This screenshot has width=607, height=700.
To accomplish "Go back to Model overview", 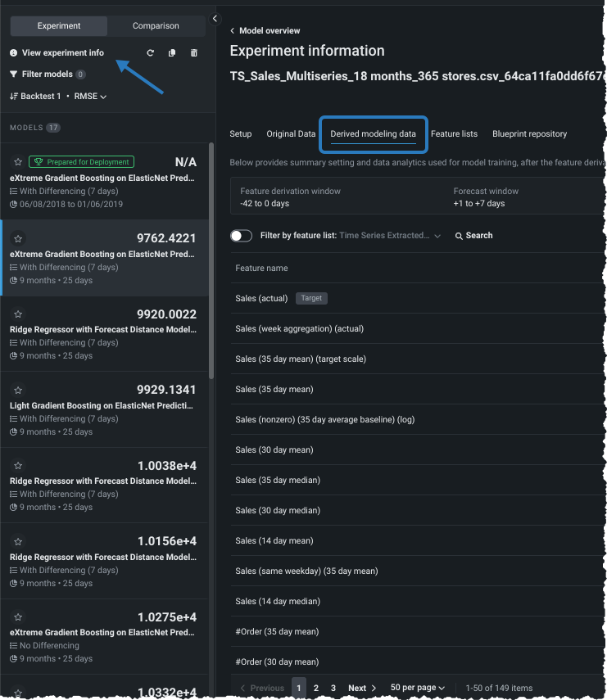I will (x=265, y=31).
